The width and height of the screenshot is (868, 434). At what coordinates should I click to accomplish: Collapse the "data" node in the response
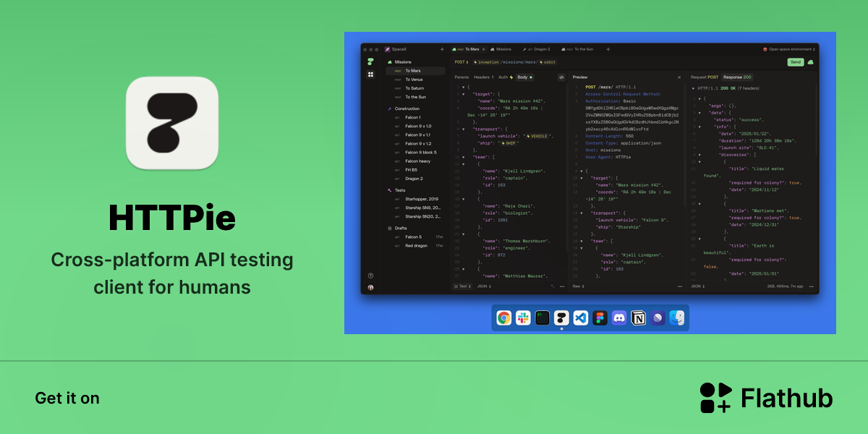coord(700,112)
